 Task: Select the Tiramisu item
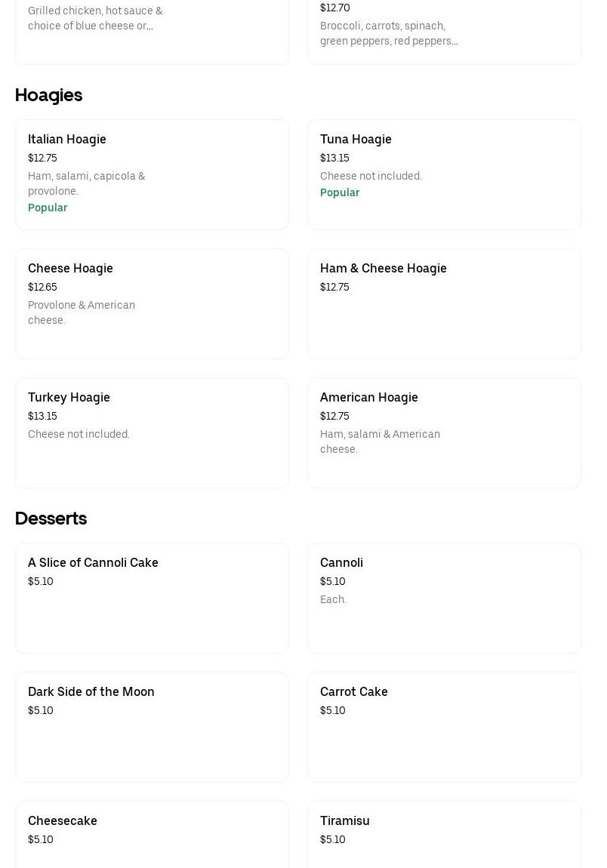pos(444,834)
